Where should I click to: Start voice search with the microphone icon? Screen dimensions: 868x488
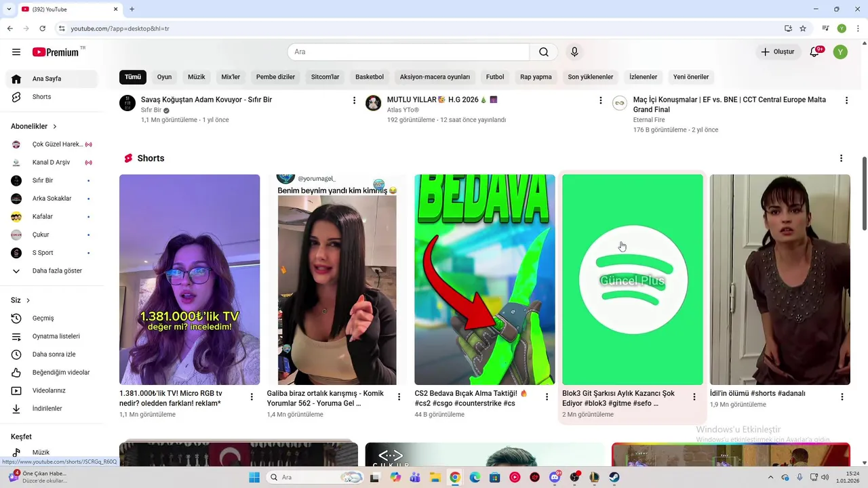pos(574,52)
